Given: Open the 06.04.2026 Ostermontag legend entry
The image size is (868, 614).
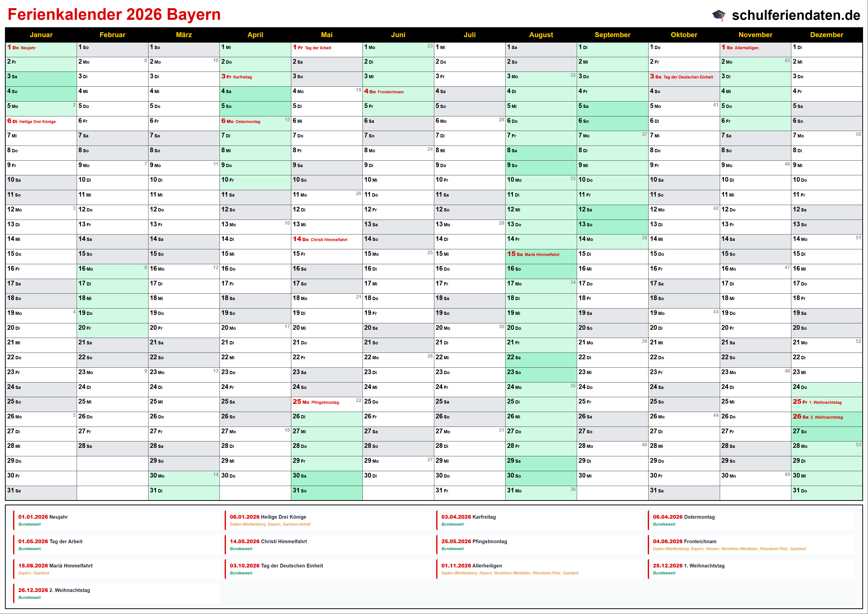Looking at the screenshot, I should [683, 517].
